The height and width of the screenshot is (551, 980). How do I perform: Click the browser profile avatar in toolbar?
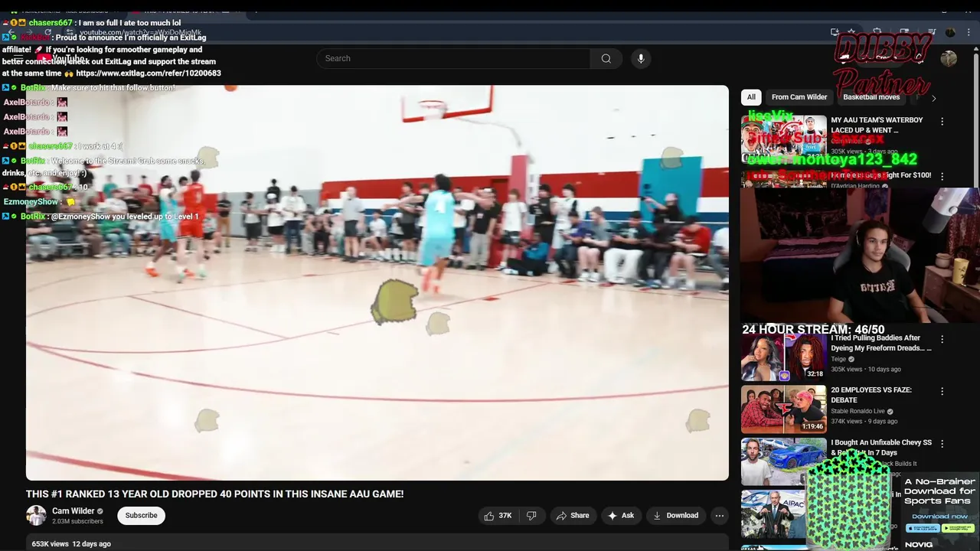pos(950,32)
